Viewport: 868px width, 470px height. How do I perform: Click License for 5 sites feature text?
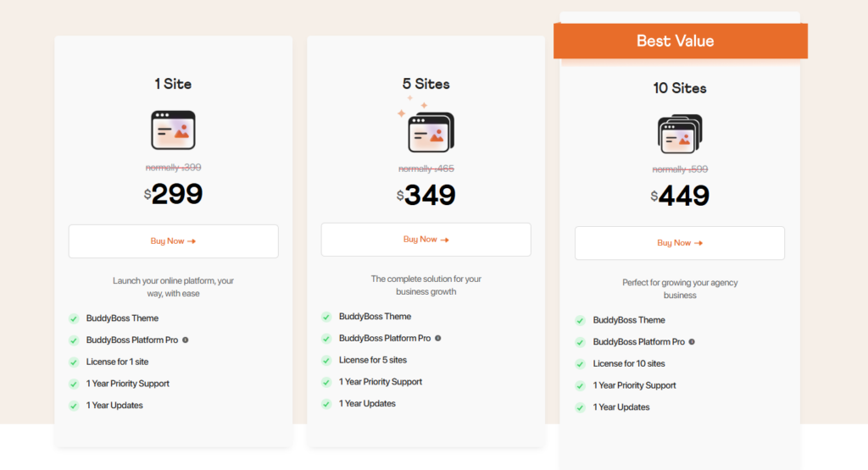coord(373,360)
